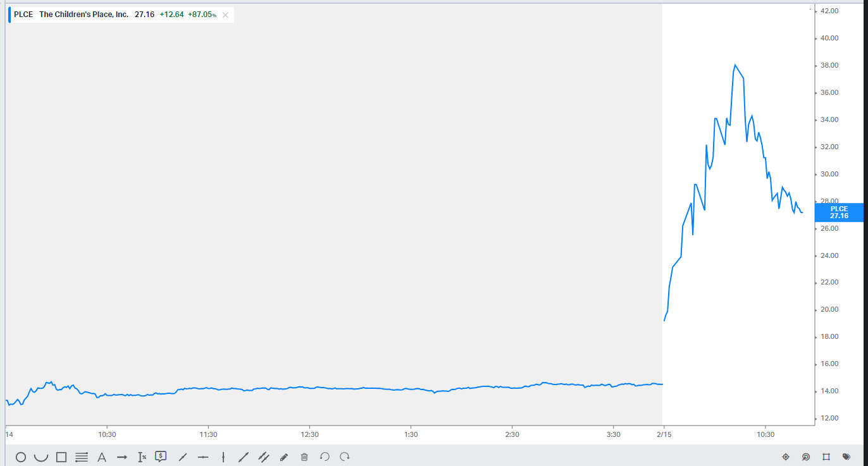
Task: Click the +12.64 change value
Action: pos(171,15)
